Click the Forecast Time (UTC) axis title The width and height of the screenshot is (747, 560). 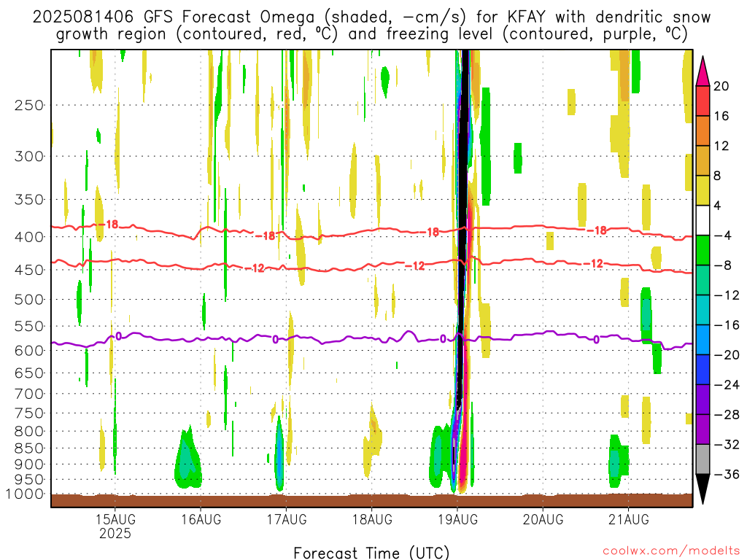pyautogui.click(x=371, y=553)
